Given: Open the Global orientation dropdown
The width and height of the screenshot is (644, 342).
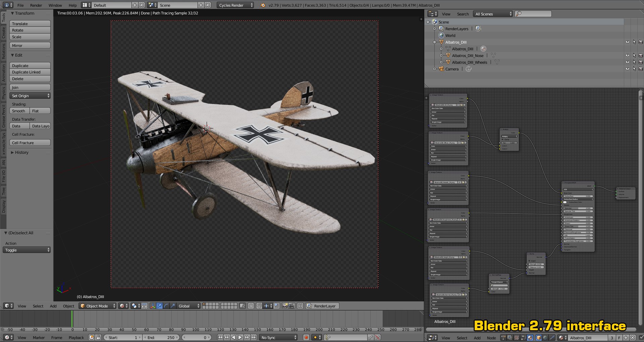Looking at the screenshot, I should pos(189,306).
